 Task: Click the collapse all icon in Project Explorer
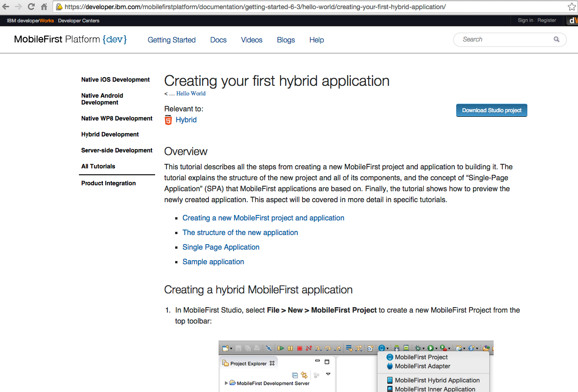point(295,375)
